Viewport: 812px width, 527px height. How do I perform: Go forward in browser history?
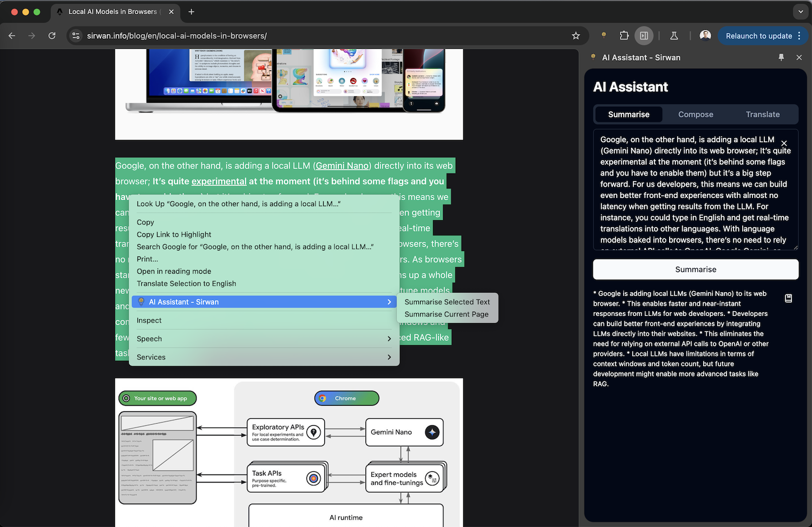coord(32,36)
